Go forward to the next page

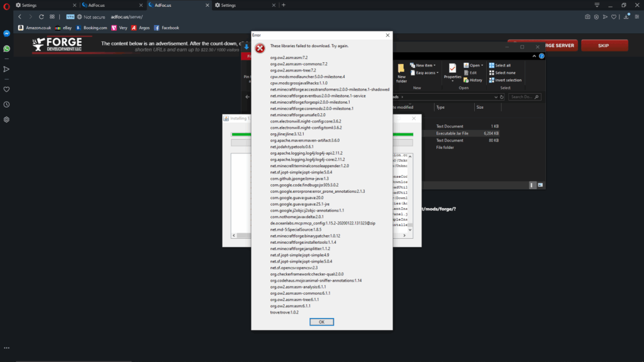coord(30,17)
